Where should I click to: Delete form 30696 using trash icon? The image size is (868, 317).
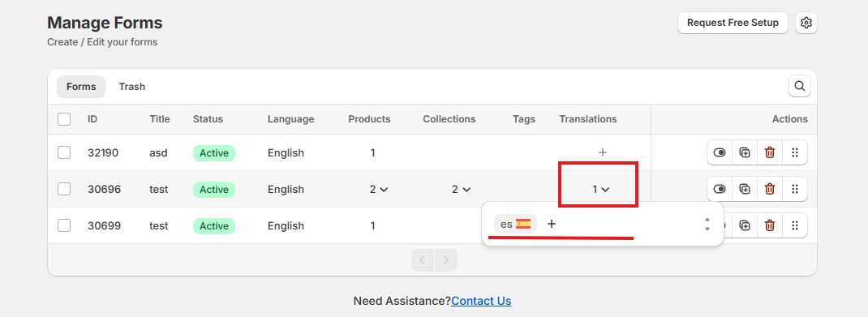coord(770,189)
